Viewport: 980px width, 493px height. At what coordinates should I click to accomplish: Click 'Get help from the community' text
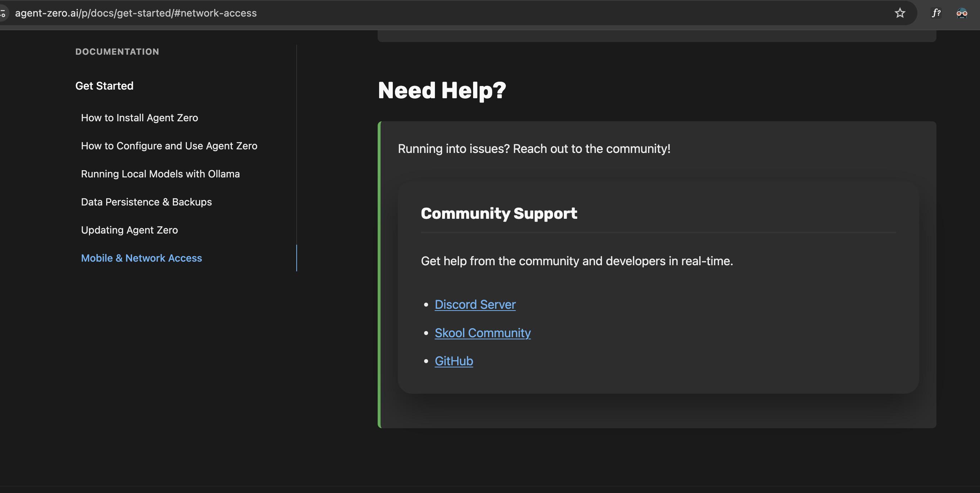[576, 262]
